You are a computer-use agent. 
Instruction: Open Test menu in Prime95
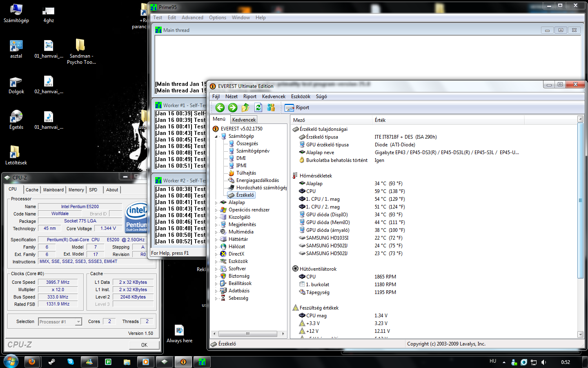coord(158,18)
